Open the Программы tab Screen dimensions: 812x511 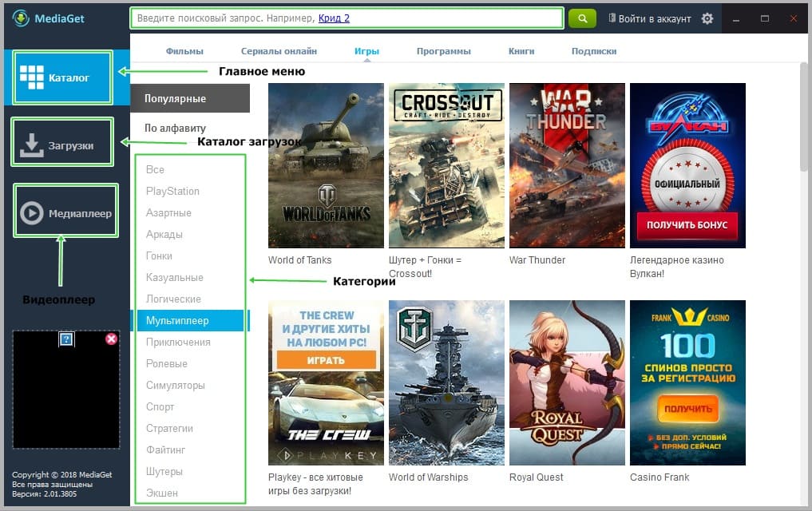(444, 51)
